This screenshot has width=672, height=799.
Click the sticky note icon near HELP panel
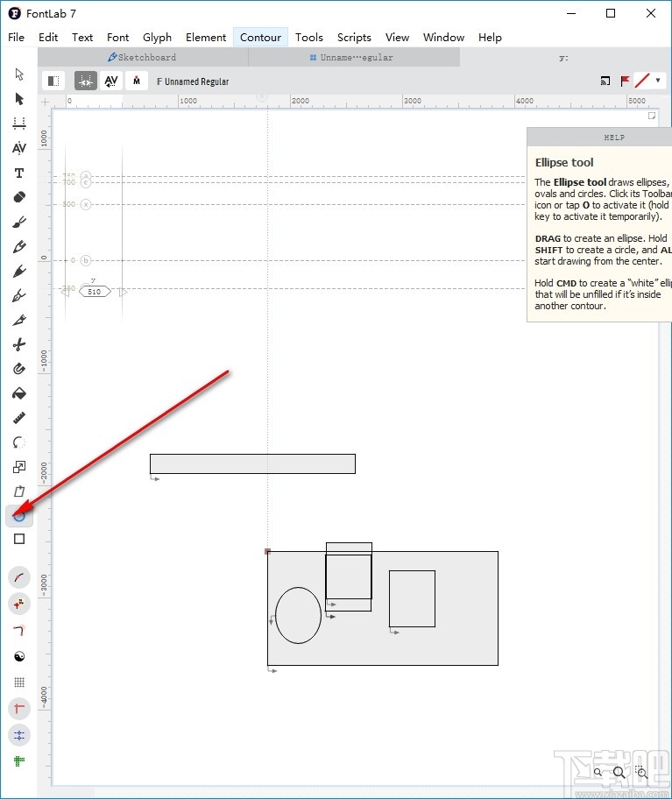[651, 117]
